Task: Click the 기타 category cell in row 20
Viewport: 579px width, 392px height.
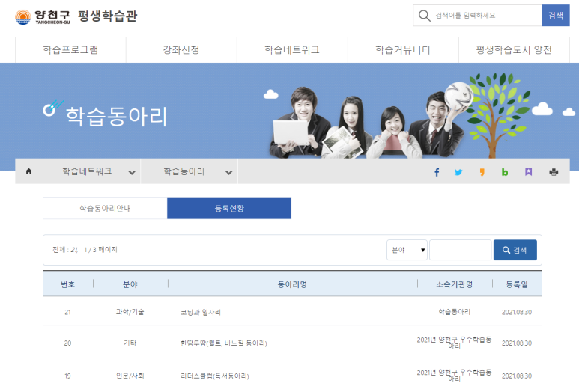Action: [x=130, y=343]
